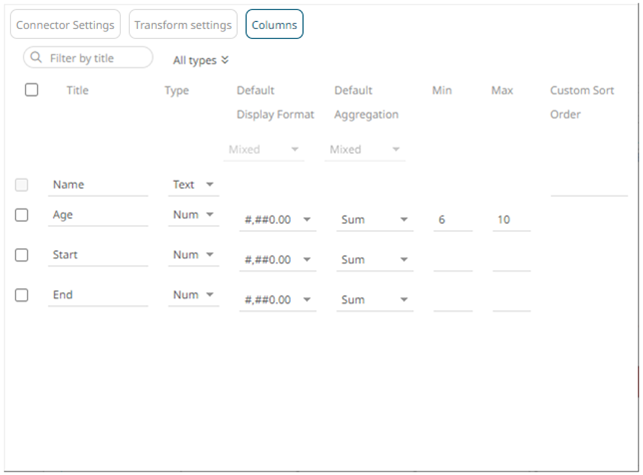Screen dimensions: 643x475
Task: Open the Transform settings tab
Action: point(183,24)
